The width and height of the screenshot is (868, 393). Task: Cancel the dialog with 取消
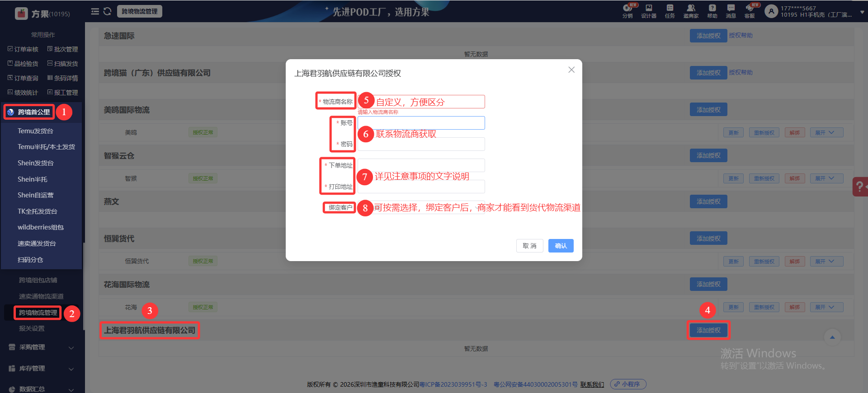click(529, 246)
